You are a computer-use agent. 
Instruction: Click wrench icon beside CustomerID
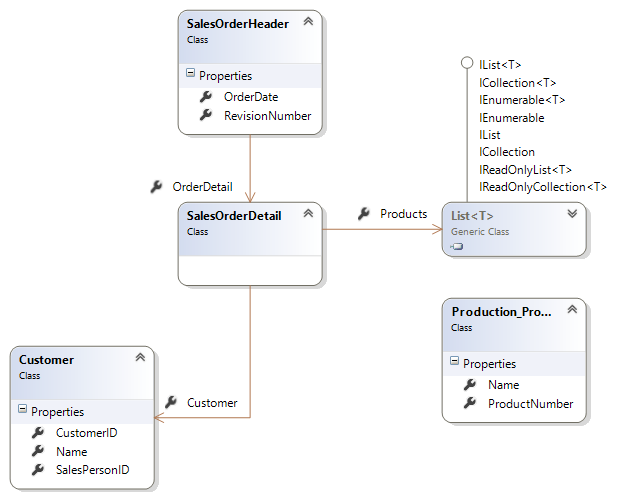(38, 433)
